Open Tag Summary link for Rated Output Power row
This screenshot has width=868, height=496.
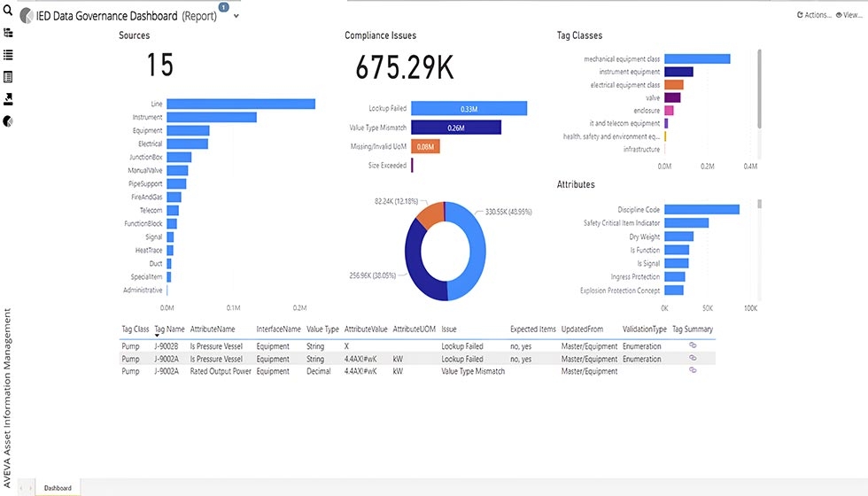[x=693, y=370]
